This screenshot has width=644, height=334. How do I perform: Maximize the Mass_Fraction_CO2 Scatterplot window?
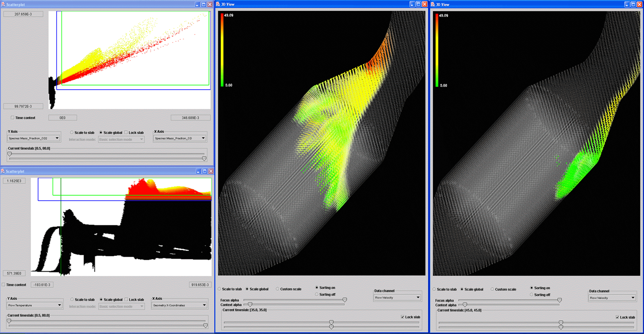(203, 4)
